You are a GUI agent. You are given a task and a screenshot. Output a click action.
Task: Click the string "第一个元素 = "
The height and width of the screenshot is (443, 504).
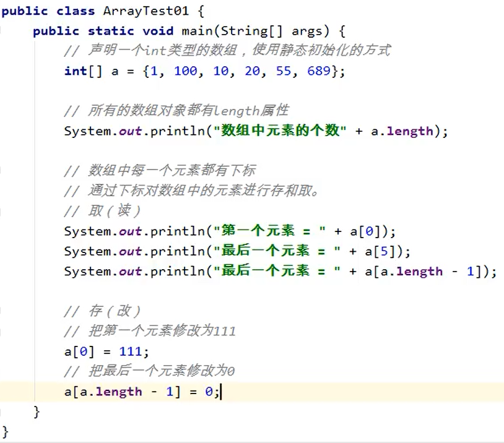pyautogui.click(x=269, y=231)
